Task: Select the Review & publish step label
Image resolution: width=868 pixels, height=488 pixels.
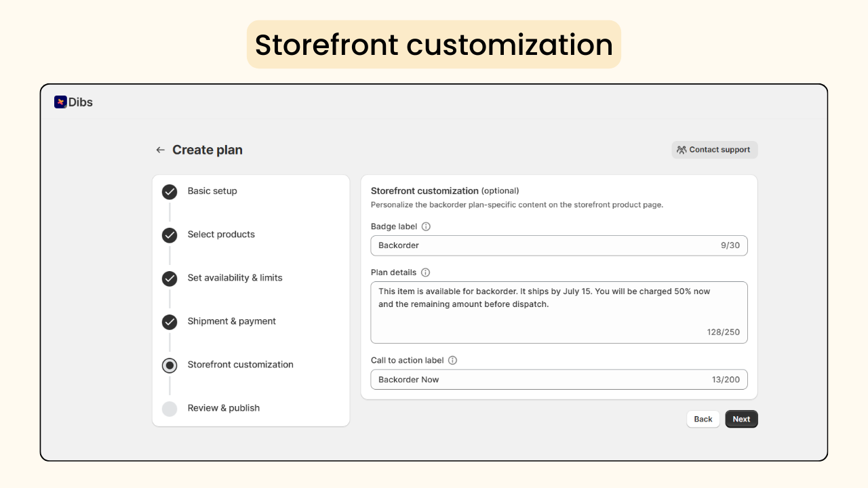Action: pyautogui.click(x=224, y=408)
